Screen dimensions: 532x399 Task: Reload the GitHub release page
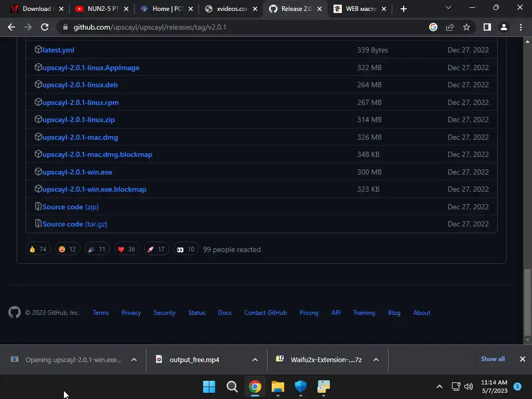click(x=45, y=27)
